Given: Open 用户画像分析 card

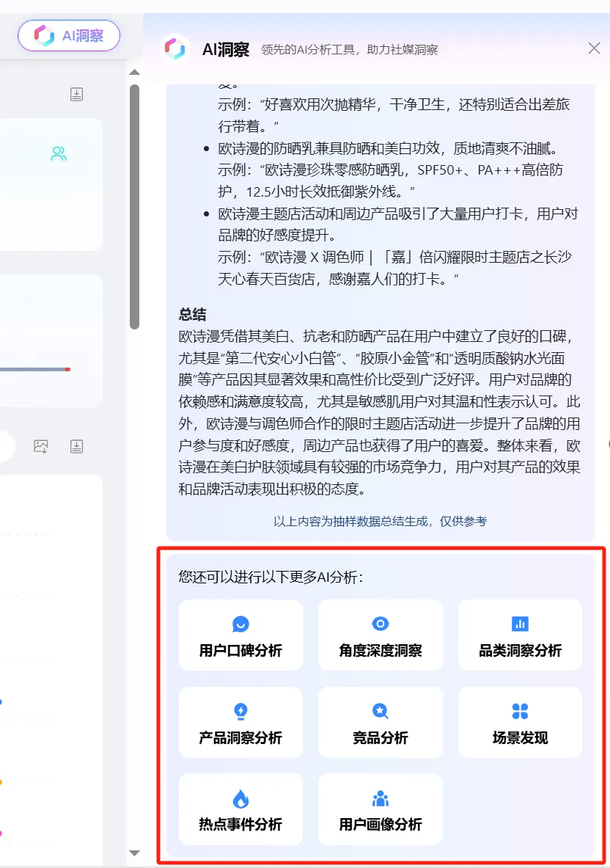Looking at the screenshot, I should point(381,809).
